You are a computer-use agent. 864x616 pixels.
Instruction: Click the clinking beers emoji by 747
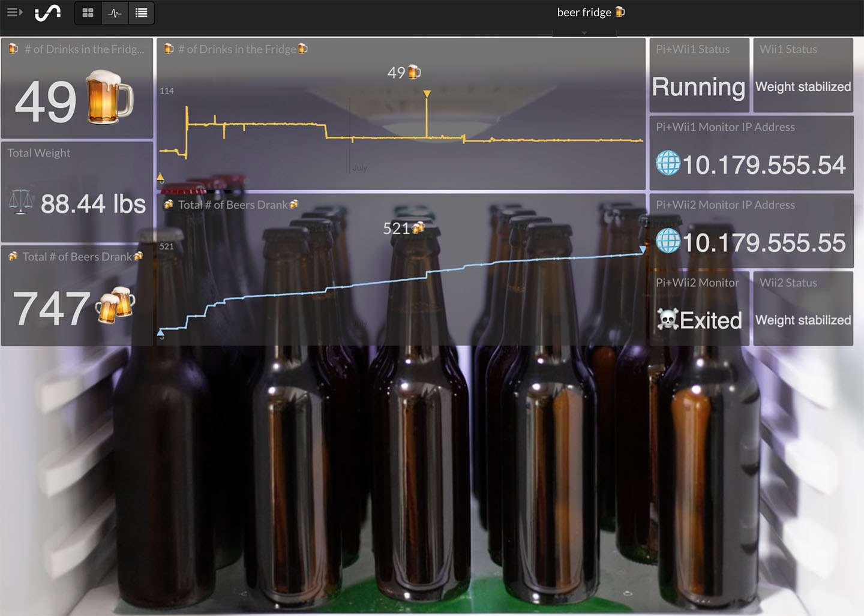tap(115, 305)
